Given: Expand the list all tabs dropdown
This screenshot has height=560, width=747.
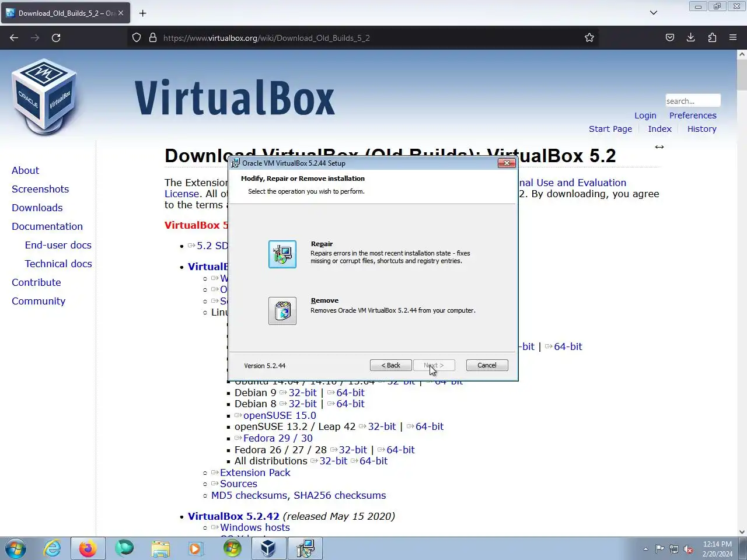Looking at the screenshot, I should coord(654,13).
